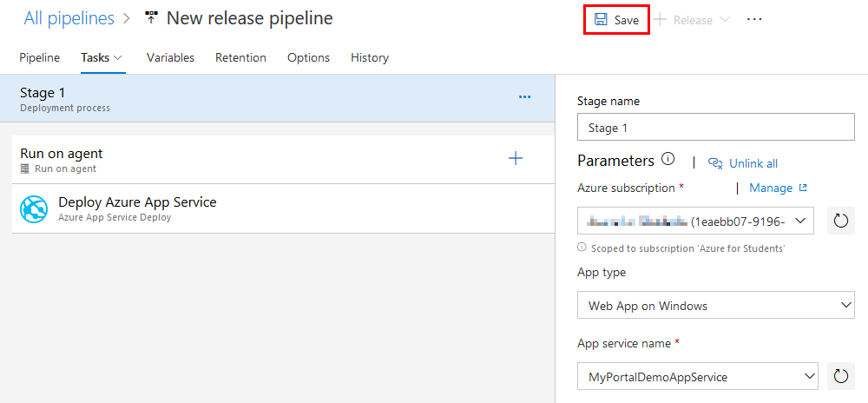Click the Stage name input field
The width and height of the screenshot is (868, 403).
coord(716,128)
